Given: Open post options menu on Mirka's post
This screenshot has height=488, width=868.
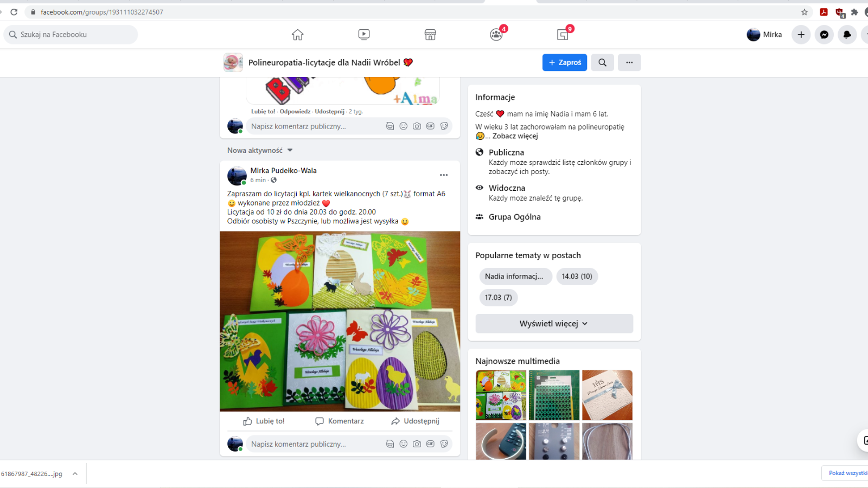Looking at the screenshot, I should click(x=444, y=175).
